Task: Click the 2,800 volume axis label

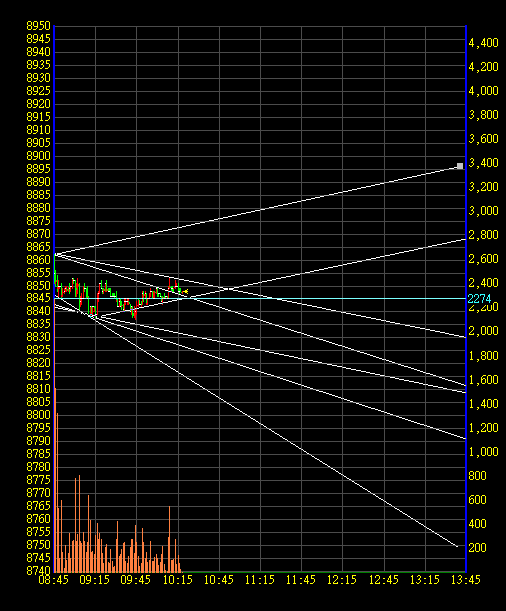Action: 483,235
